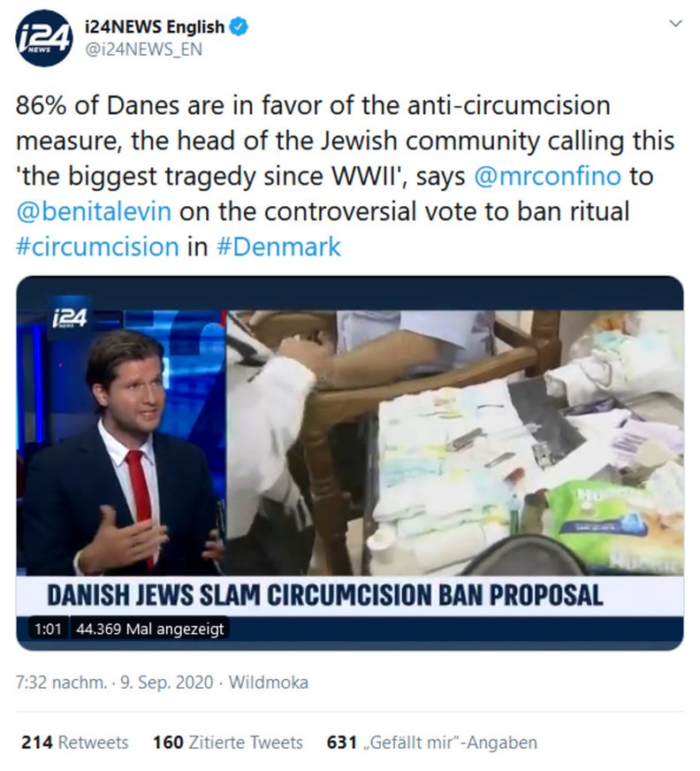View the 214 Retweets list

75,742
